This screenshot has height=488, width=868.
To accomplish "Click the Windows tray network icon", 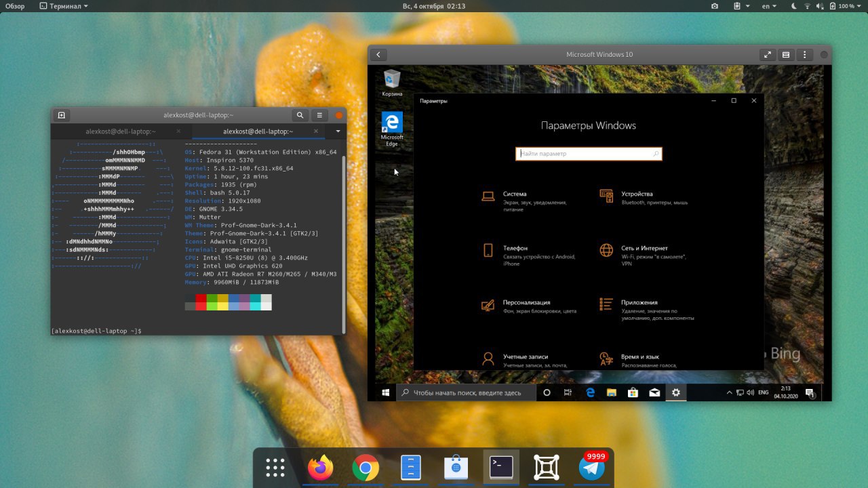I will tap(740, 392).
